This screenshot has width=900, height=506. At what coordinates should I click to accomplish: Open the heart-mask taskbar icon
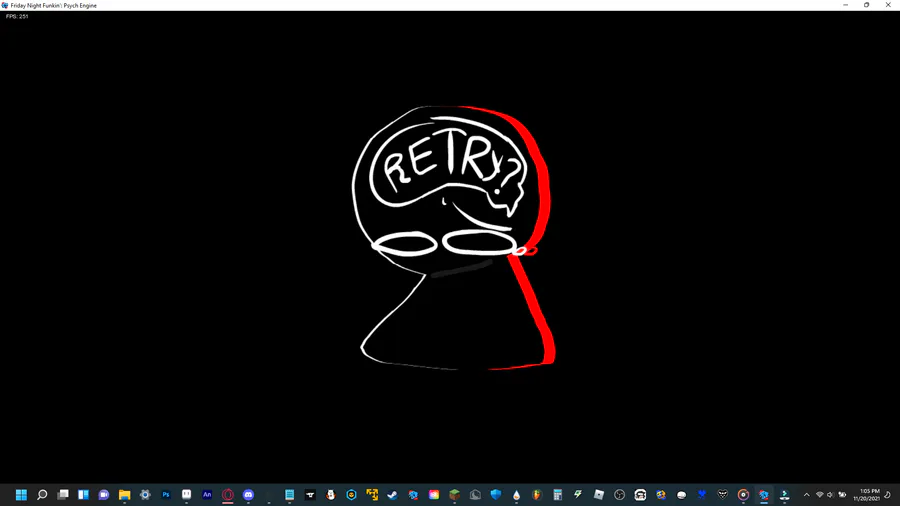pyautogui.click(x=723, y=495)
